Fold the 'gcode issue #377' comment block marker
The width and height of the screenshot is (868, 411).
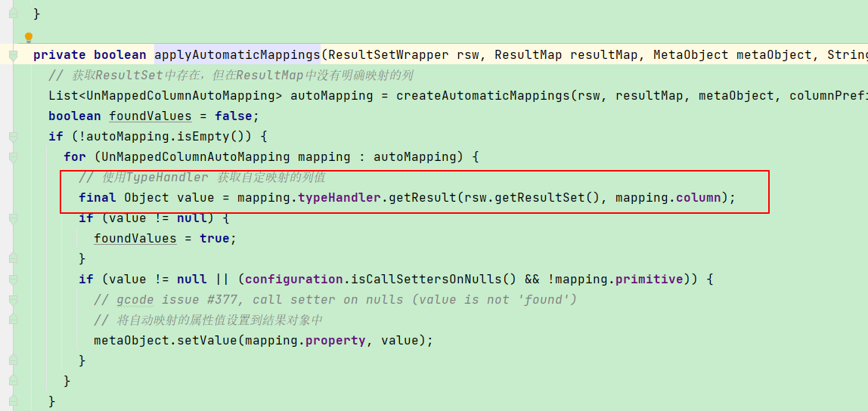(14, 299)
